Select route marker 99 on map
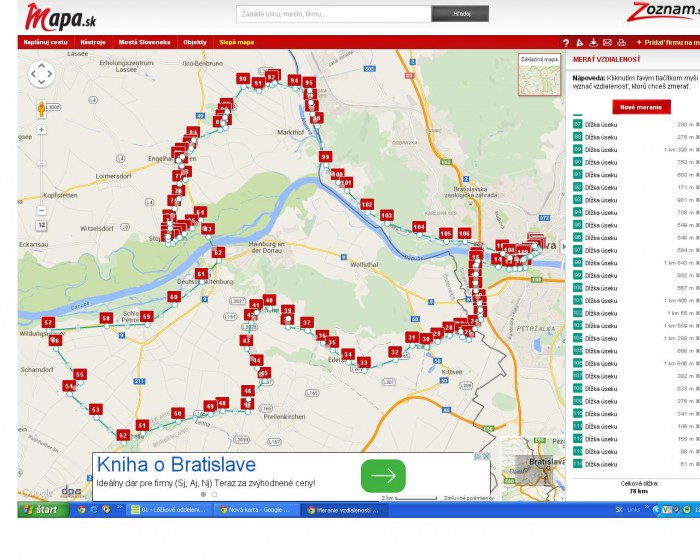 [x=325, y=157]
